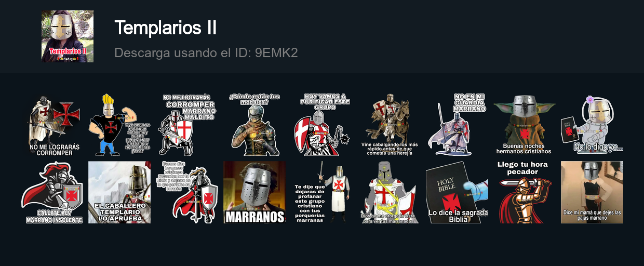The width and height of the screenshot is (644, 266).
Task: Select the 'Buenos días hermanos cristianos' sticker
Action: tap(187, 192)
